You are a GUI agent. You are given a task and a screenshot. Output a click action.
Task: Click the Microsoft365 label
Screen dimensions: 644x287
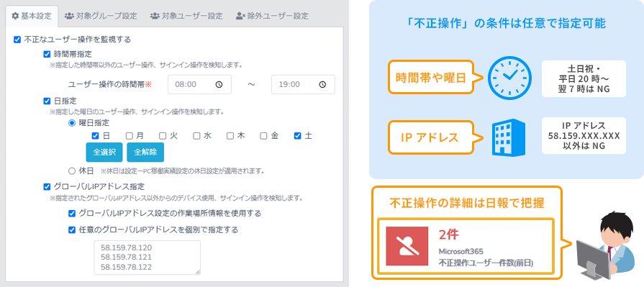[461, 252]
